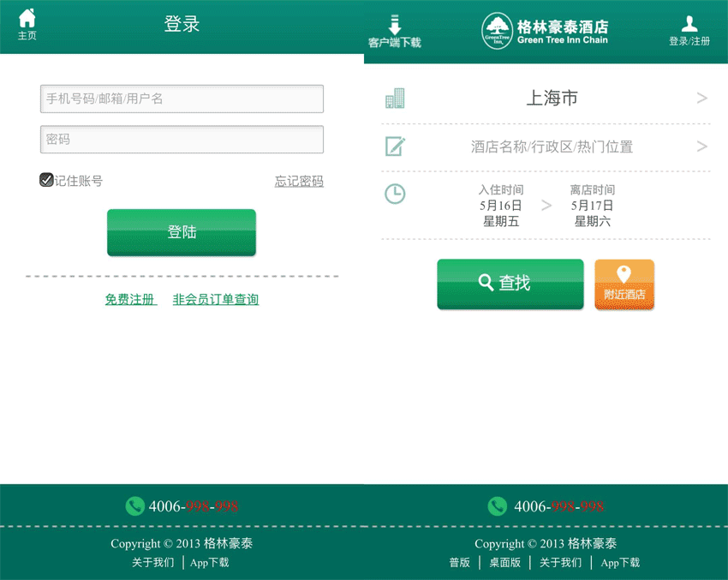
Task: Open 非会员订单查询 non-member order lookup
Action: click(216, 299)
